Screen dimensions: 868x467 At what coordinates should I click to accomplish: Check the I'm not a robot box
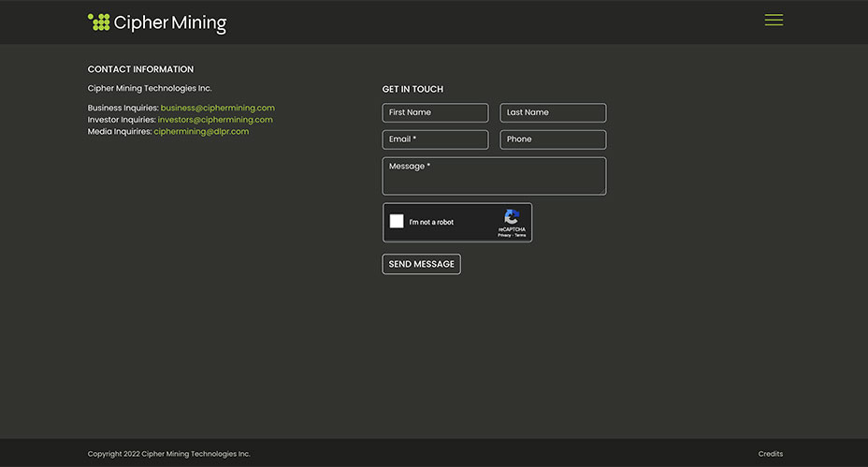point(397,222)
